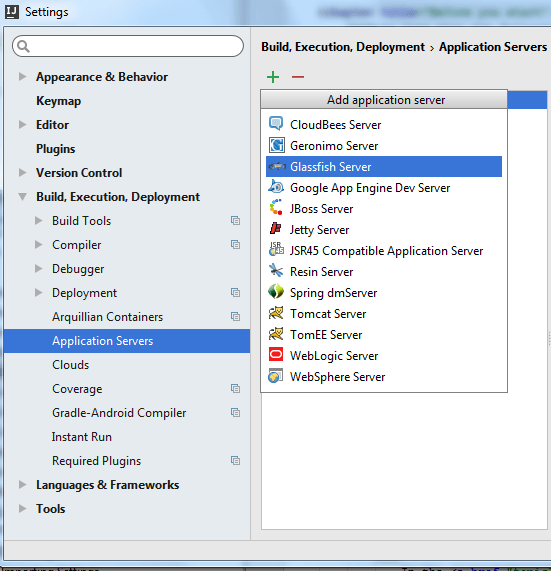Click the IntelliJ IJ logo in title bar
Viewport: 551px width, 571px height.
[12, 12]
